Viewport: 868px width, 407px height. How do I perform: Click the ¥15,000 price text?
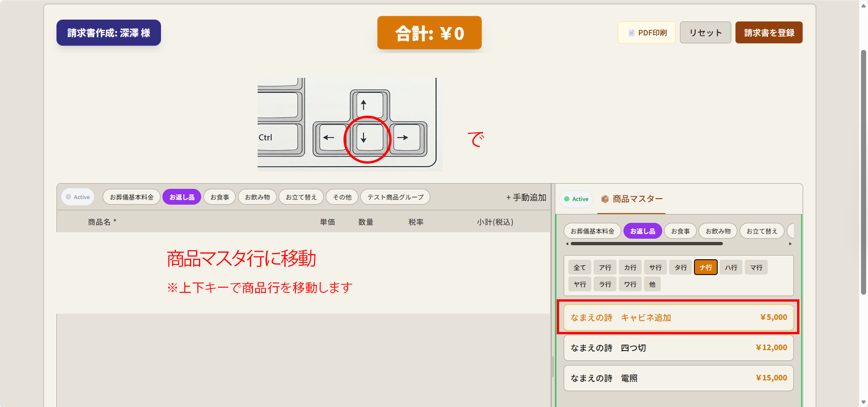[771, 378]
